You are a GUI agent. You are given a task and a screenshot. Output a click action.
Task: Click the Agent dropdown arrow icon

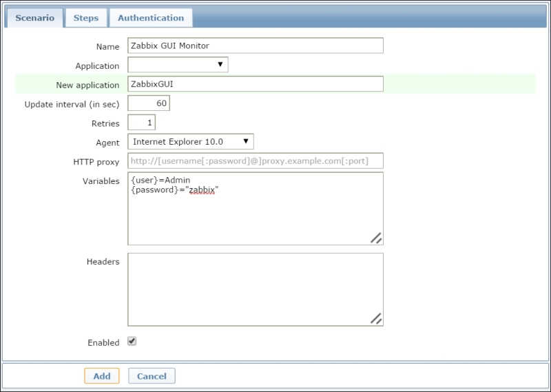(x=246, y=142)
